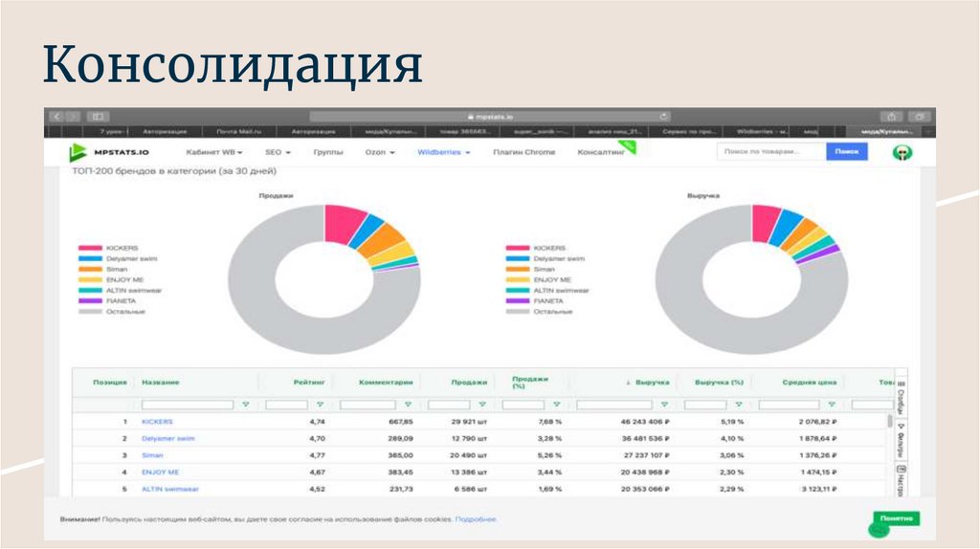Switch to the Почта Mail.ru tab
The height and width of the screenshot is (549, 980).
(239, 132)
